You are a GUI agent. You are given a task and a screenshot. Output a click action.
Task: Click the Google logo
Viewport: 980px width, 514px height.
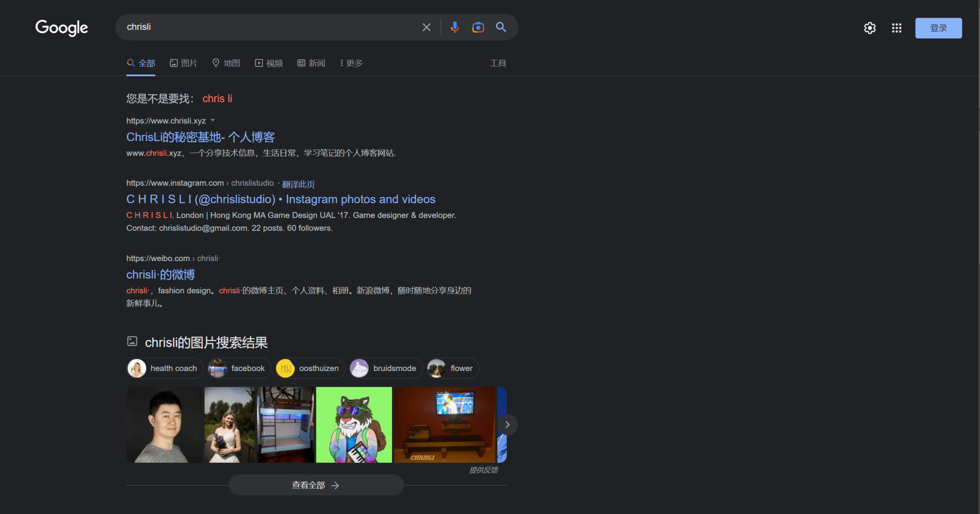(62, 28)
